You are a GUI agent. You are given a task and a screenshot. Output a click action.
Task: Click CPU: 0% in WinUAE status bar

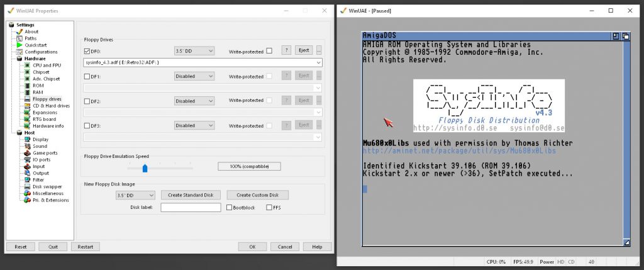tap(496, 262)
